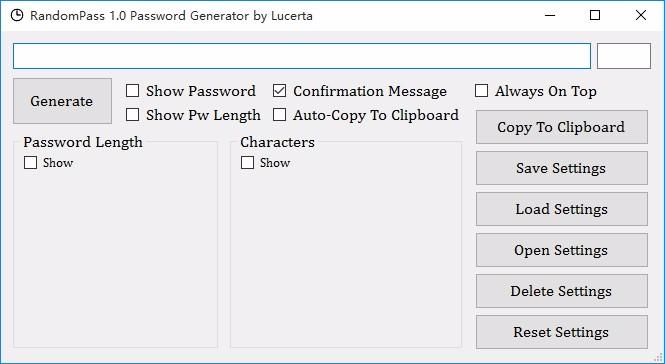Click the Reset Settings button
Image resolution: width=665 pixels, height=364 pixels.
(x=562, y=332)
